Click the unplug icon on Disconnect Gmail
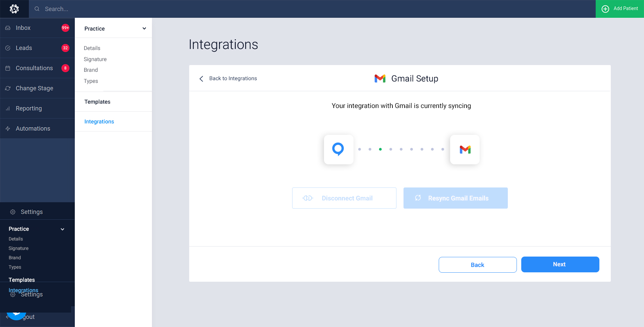The width and height of the screenshot is (644, 327). (308, 198)
